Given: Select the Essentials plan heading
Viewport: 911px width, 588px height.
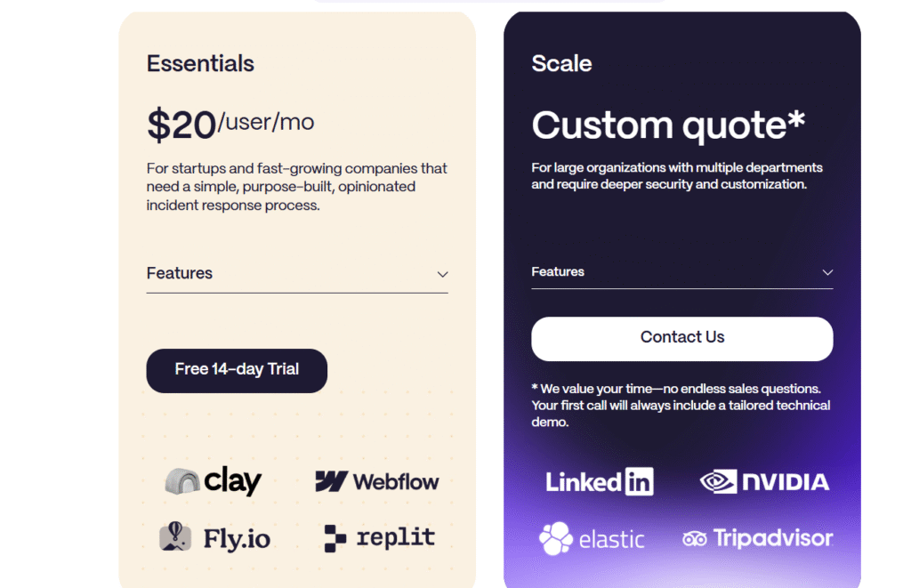Looking at the screenshot, I should click(x=200, y=63).
